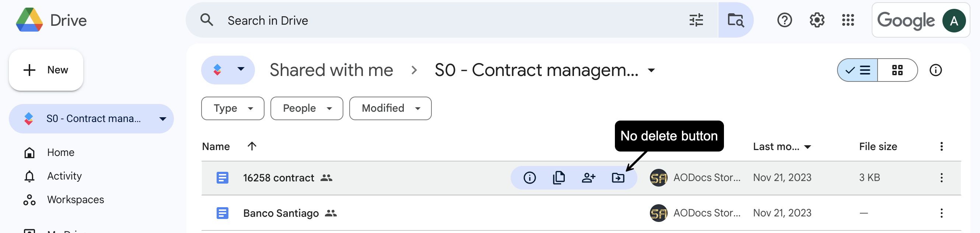Switch to grid layout view
980x233 pixels.
point(897,70)
